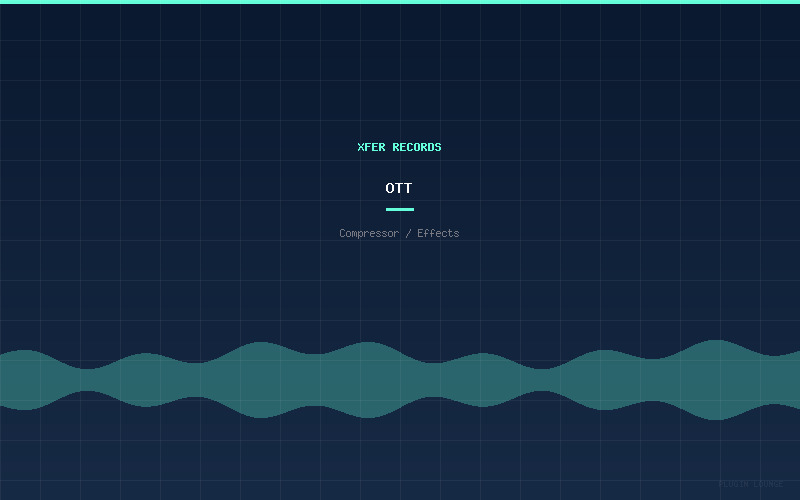
Task: Click the word Effects in the subtitle
Action: pos(438,234)
